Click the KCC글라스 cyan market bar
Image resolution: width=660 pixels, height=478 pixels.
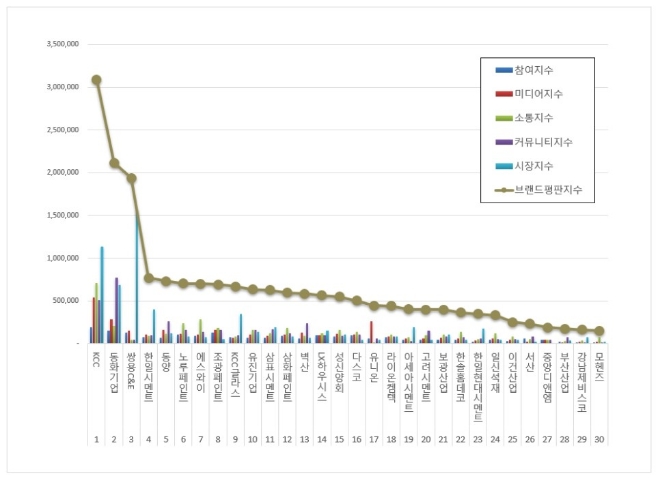pyautogui.click(x=241, y=329)
